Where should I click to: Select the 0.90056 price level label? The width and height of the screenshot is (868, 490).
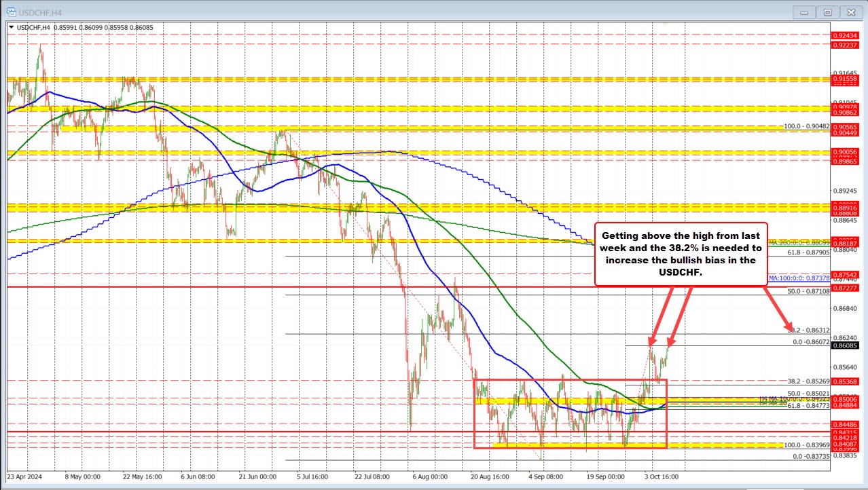tap(846, 153)
